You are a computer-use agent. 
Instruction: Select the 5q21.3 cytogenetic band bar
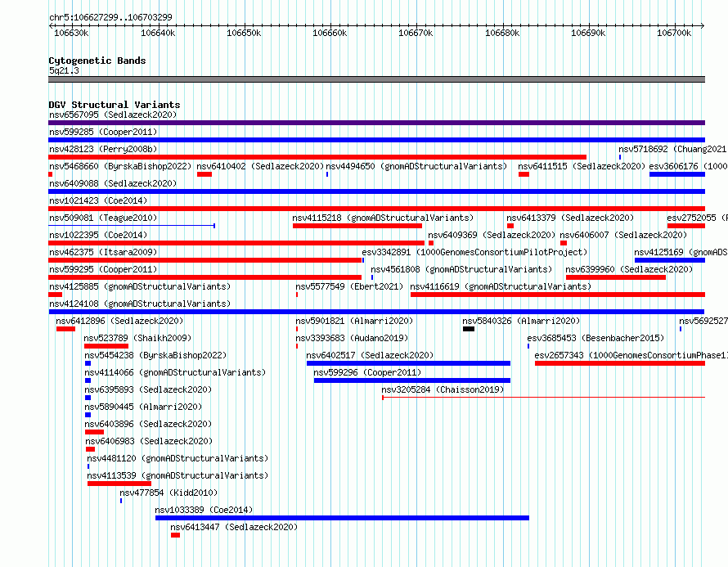point(376,79)
